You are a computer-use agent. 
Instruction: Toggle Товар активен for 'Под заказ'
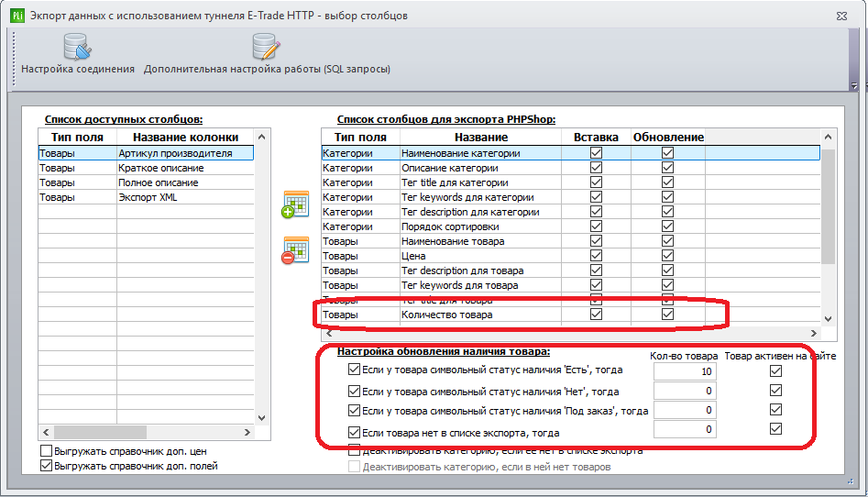coord(775,410)
